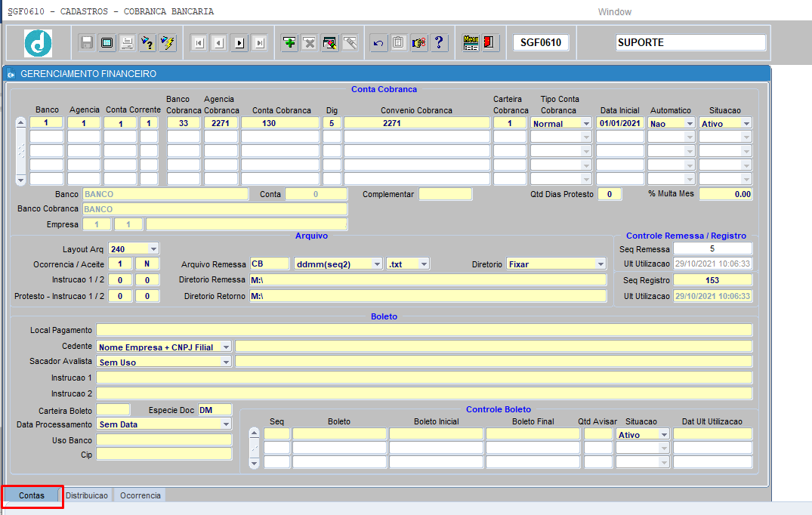Image resolution: width=812 pixels, height=515 pixels.
Task: Jump to the first record
Action: 199,43
